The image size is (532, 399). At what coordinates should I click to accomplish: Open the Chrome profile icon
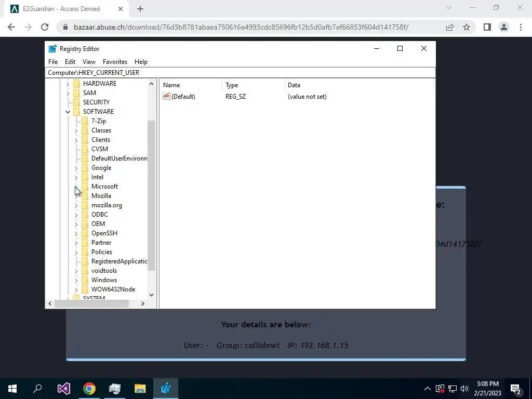click(x=504, y=27)
